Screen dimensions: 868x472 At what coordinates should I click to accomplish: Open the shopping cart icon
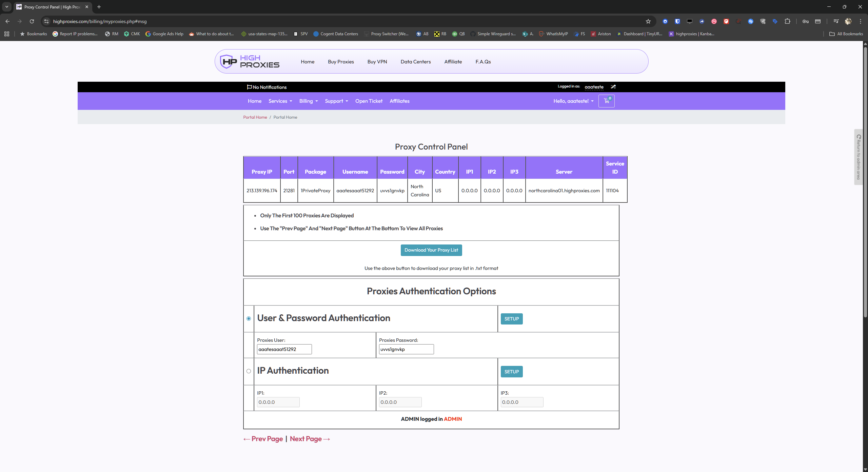[x=606, y=101]
